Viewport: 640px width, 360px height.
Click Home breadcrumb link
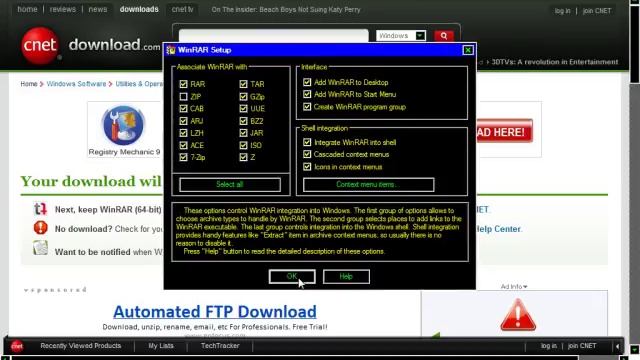point(29,84)
